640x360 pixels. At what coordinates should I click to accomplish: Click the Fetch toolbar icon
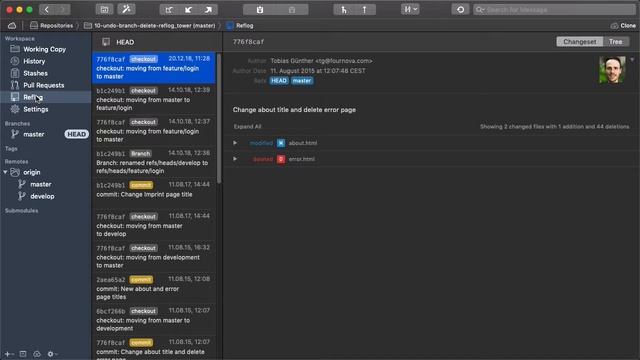tap(169, 9)
